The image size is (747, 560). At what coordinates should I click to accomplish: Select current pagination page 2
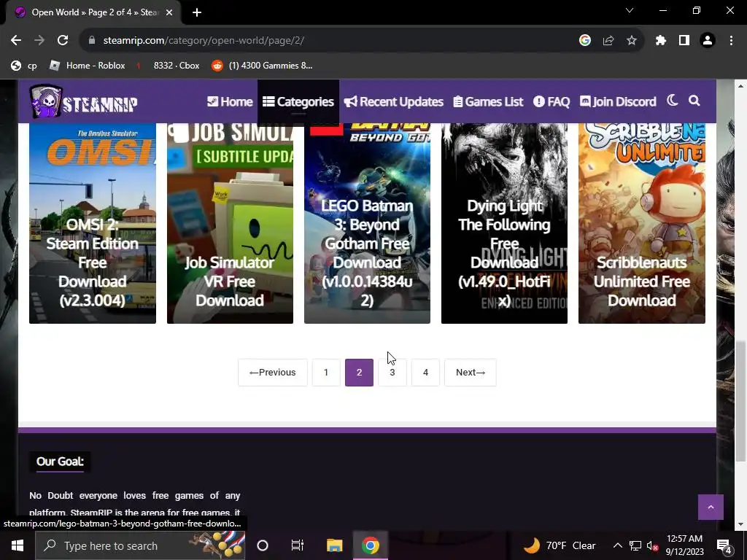[359, 373]
